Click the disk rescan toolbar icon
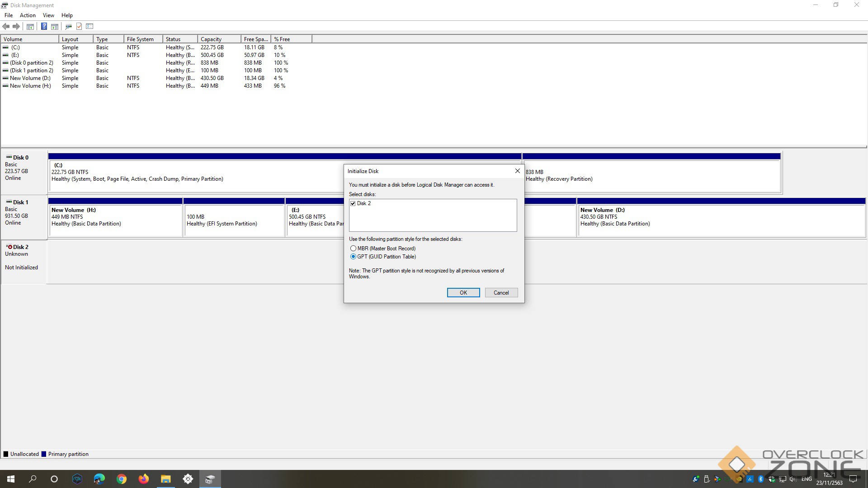 (x=69, y=27)
